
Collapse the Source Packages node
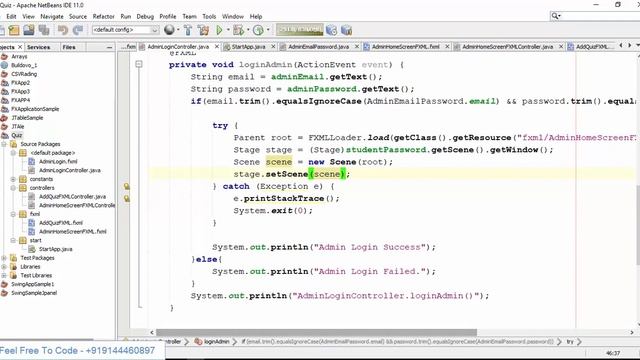pyautogui.click(x=4, y=144)
